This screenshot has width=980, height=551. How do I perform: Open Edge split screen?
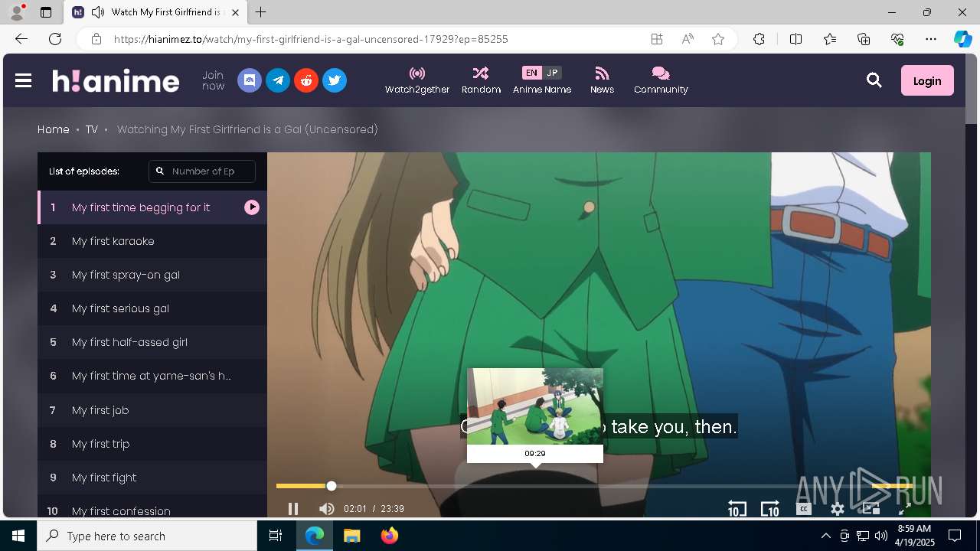click(x=795, y=39)
